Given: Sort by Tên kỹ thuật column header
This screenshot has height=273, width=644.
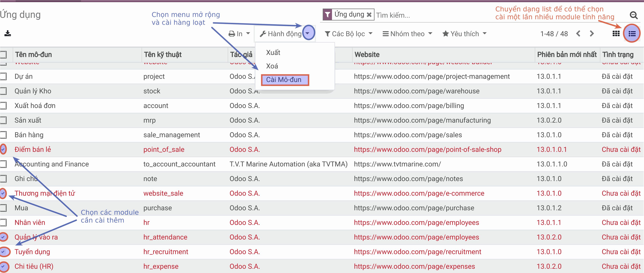Looking at the screenshot, I should tap(163, 55).
